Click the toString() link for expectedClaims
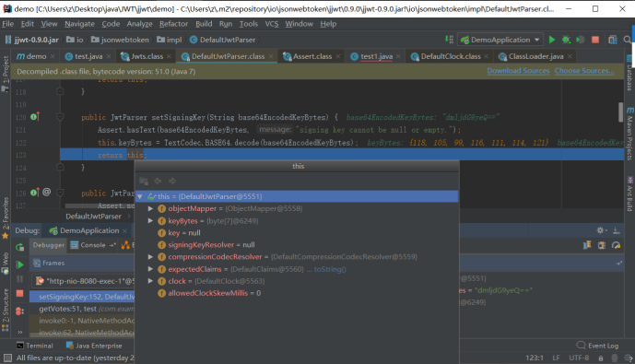635x364 pixels. point(330,269)
